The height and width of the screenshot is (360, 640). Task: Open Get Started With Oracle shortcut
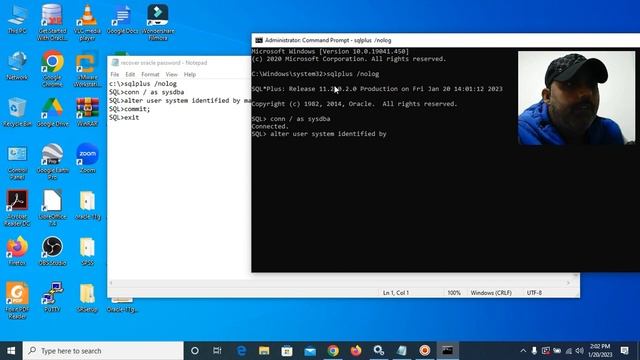[52, 22]
